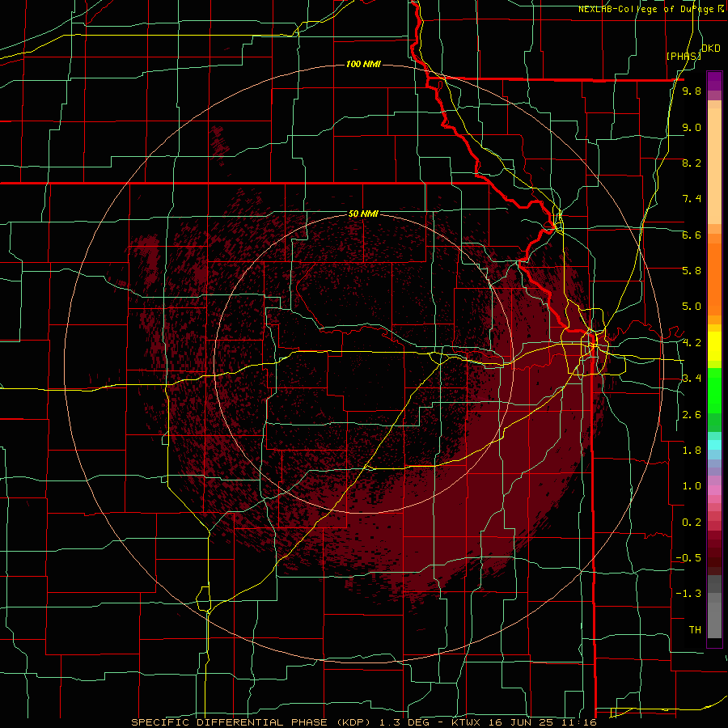Click the SPECIFIC DIFFERENTIAL PHASE (KDP) caption
Viewport: 728px width, 728px height.
[x=249, y=722]
